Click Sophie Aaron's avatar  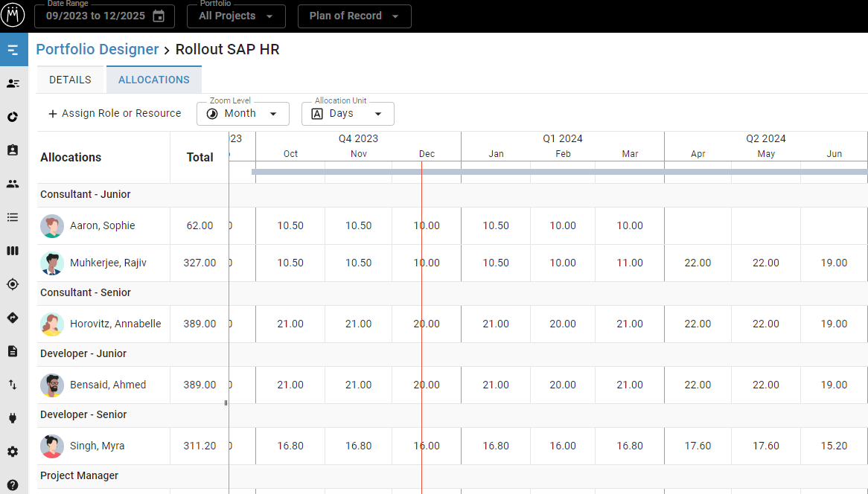point(52,225)
